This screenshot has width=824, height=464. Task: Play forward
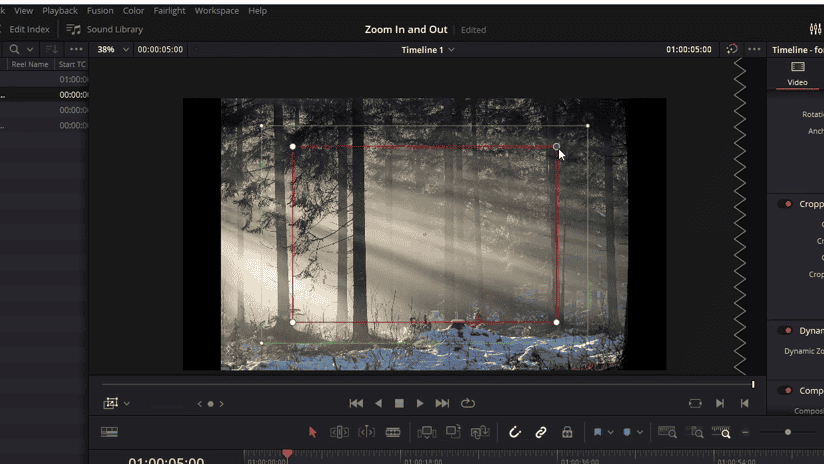(420, 404)
